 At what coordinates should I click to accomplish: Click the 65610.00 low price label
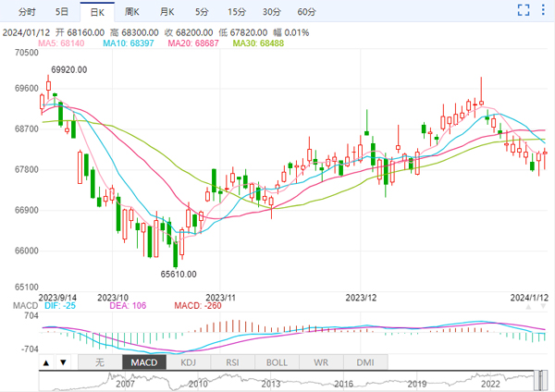coord(179,275)
